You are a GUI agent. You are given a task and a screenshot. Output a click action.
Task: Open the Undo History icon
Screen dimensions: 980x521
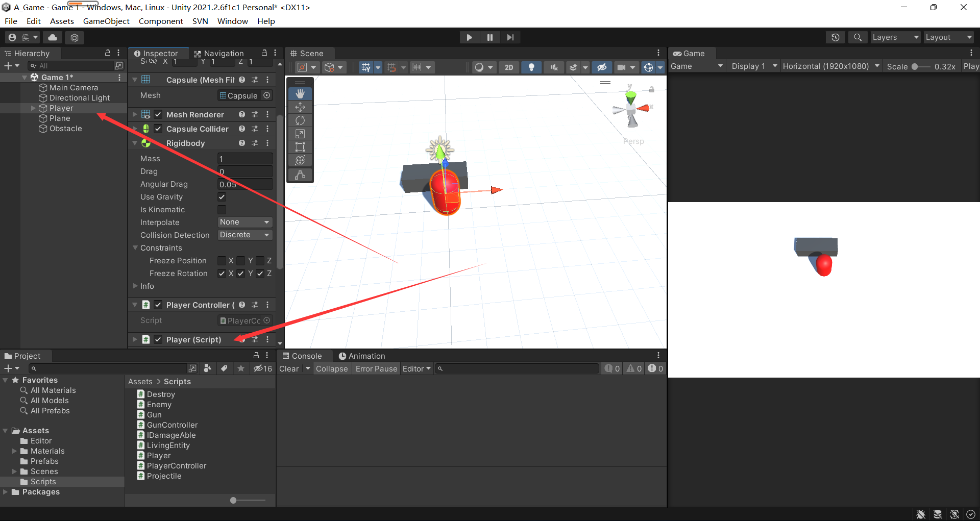pyautogui.click(x=836, y=37)
